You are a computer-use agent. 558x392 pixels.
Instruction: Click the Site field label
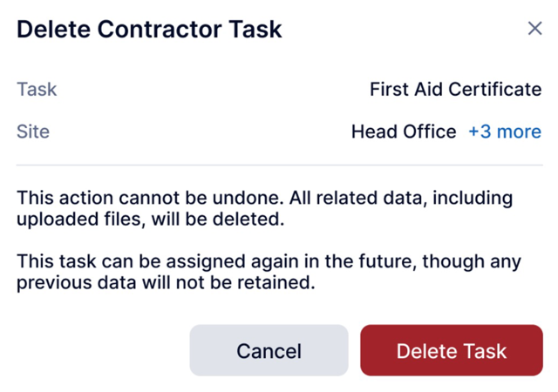[33, 132]
